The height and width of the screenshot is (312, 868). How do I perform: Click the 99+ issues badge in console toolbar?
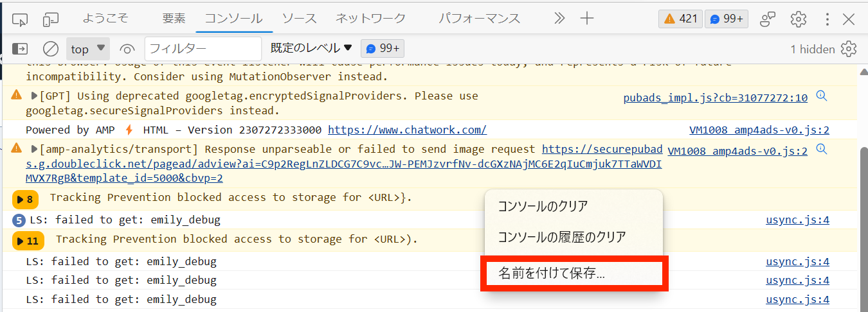[383, 49]
